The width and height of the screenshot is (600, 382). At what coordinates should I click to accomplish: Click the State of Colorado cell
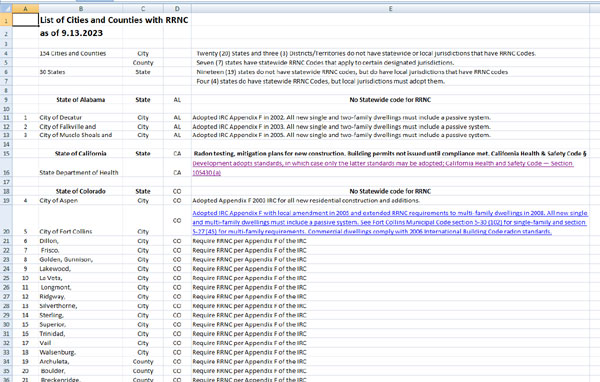point(80,191)
